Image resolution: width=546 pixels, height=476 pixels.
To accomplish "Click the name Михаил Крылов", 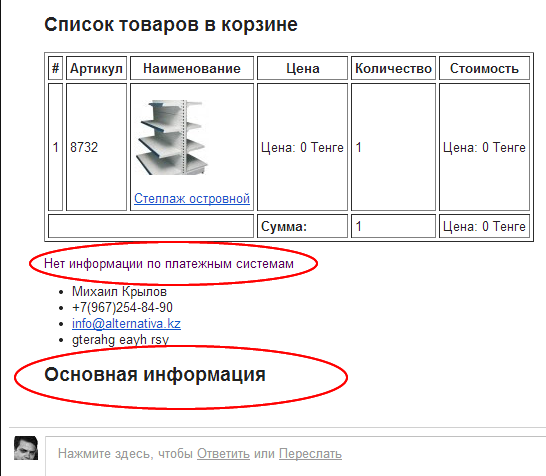I will point(119,291).
